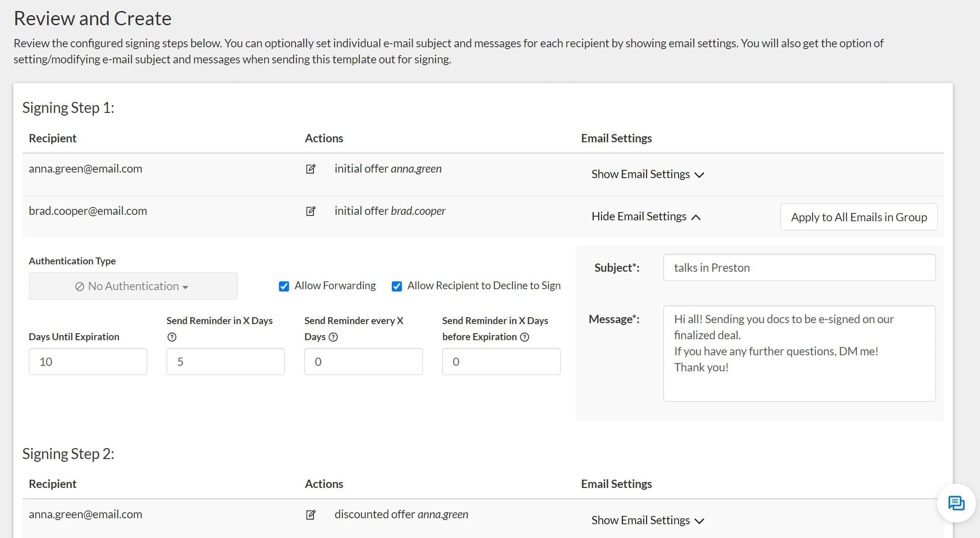Screen dimensions: 980x538
Task: Expand Show Email Settings for anna.green
Action: pos(646,174)
